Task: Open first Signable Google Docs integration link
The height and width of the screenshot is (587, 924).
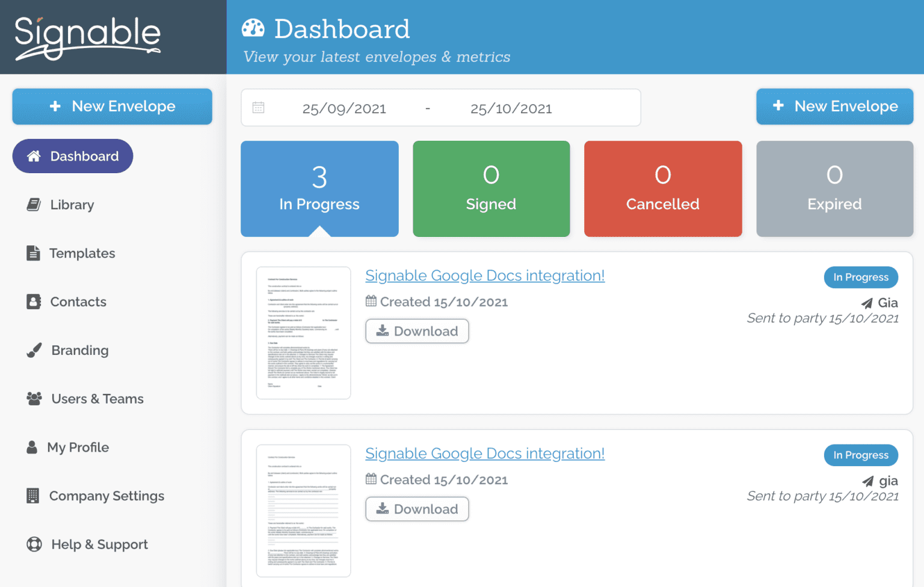Action: 485,275
